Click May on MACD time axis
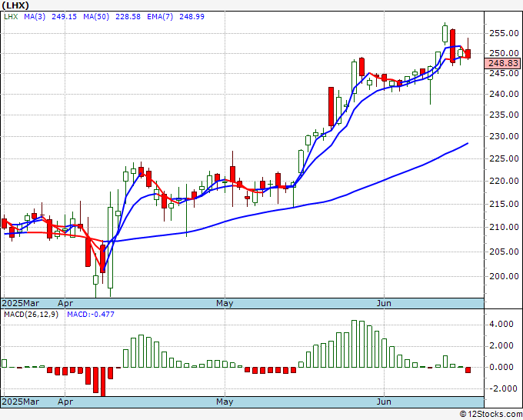Viewport: 523px width, 420px height. click(x=225, y=402)
